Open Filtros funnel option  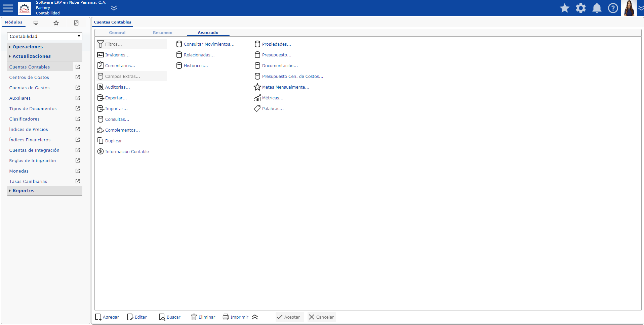tap(131, 44)
